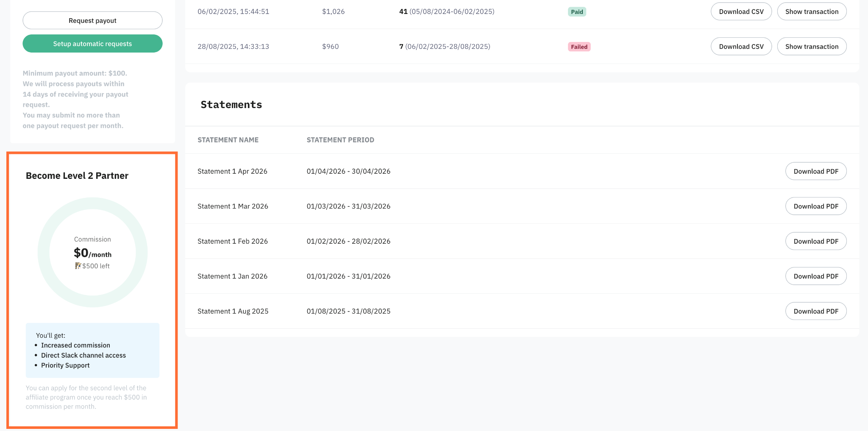Download PDF for Statement 1 Apr 2026
Viewport: 868px width, 431px height.
click(x=816, y=171)
